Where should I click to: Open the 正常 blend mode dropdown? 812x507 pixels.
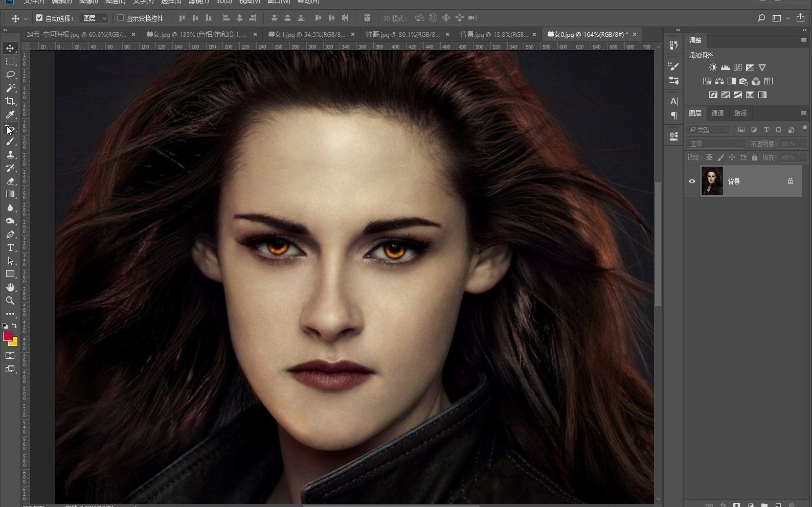point(716,144)
